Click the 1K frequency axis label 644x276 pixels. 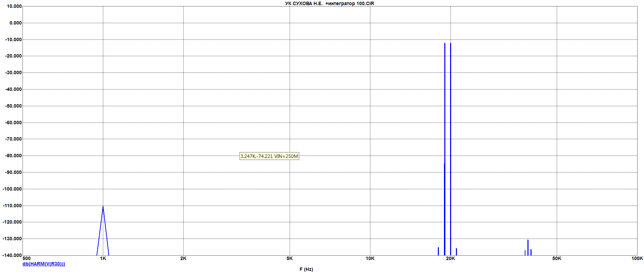tap(103, 258)
